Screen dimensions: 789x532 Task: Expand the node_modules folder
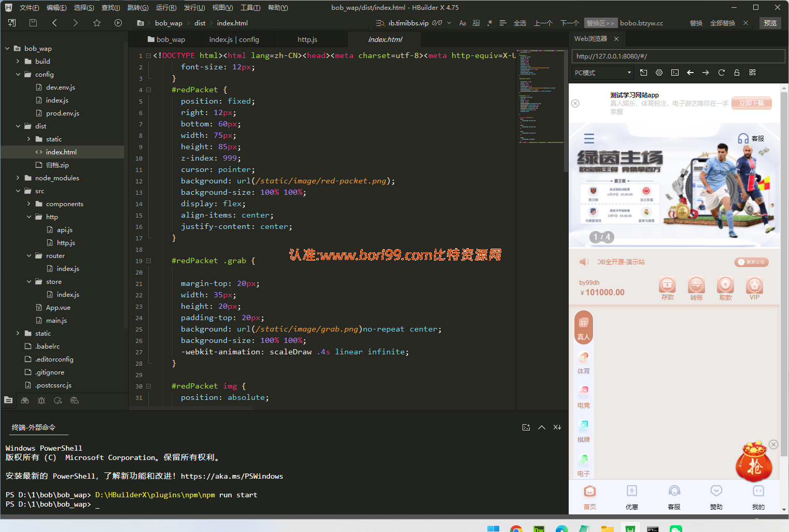coord(18,178)
